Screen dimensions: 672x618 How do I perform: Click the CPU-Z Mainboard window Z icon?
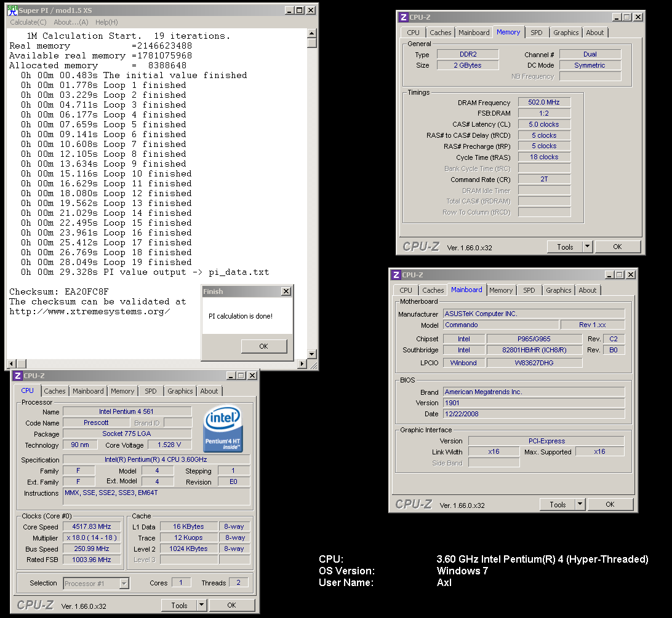[x=396, y=275]
